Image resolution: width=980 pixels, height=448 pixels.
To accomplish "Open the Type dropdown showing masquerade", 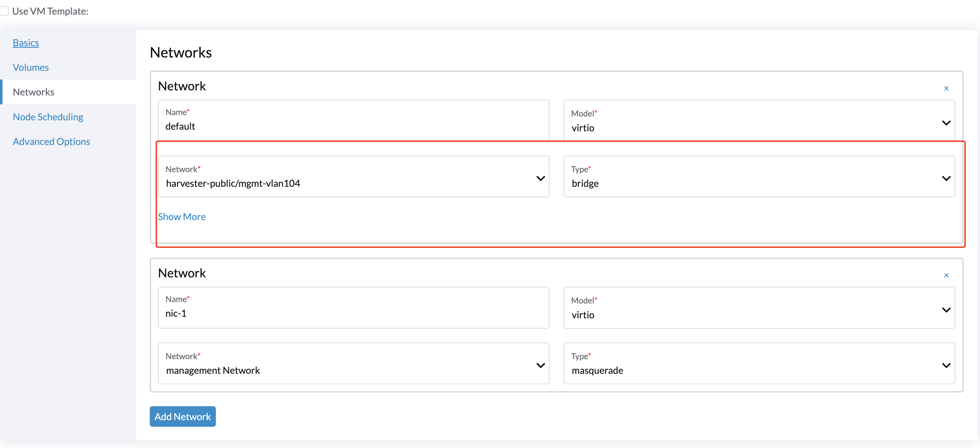I will 946,365.
